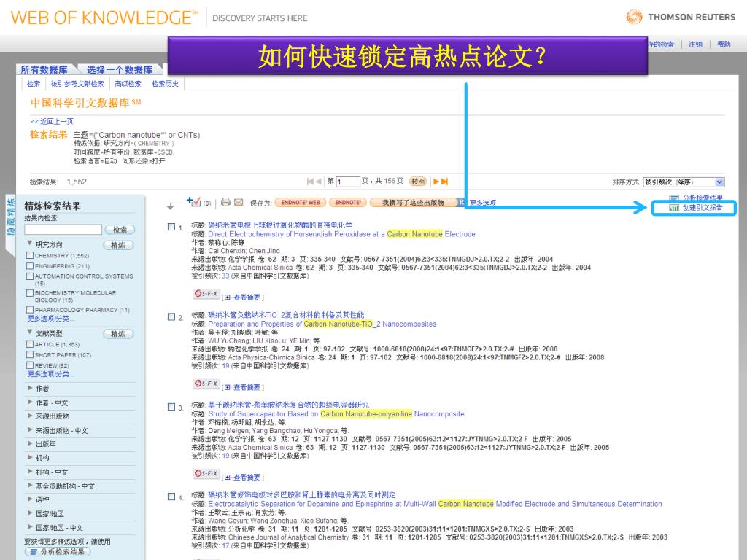
Task: Expand the 出版年 refine section
Action: 30,443
